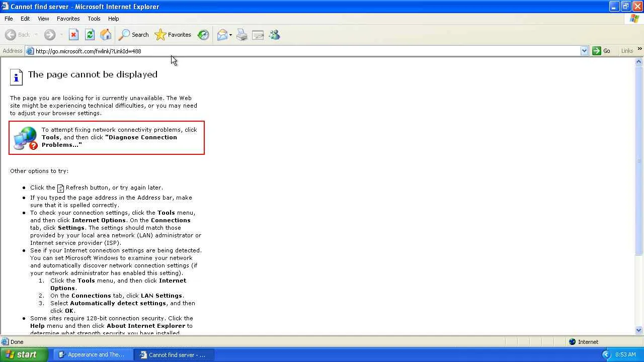Open the Forward history dropdown arrow
This screenshot has width=644, height=362.
61,35
